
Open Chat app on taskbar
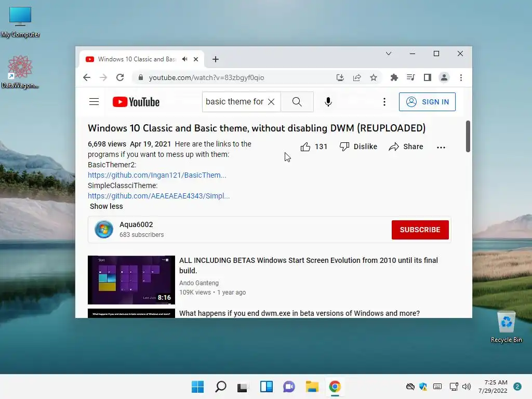coord(289,387)
